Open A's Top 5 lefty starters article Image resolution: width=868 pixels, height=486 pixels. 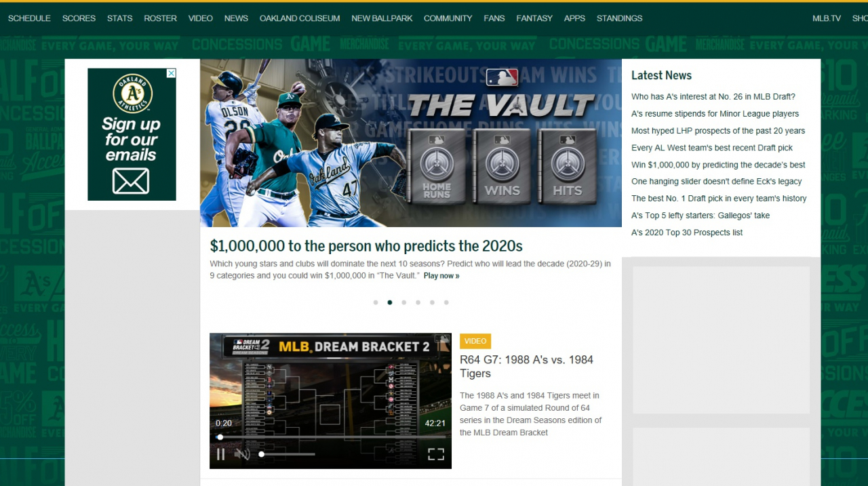(701, 216)
